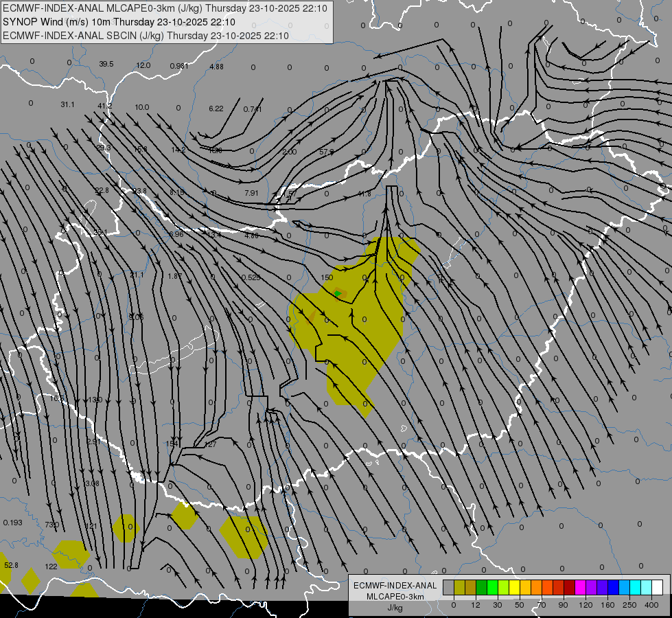The image size is (672, 618).
Task: Click the '29.3' map value
Action: point(103,148)
